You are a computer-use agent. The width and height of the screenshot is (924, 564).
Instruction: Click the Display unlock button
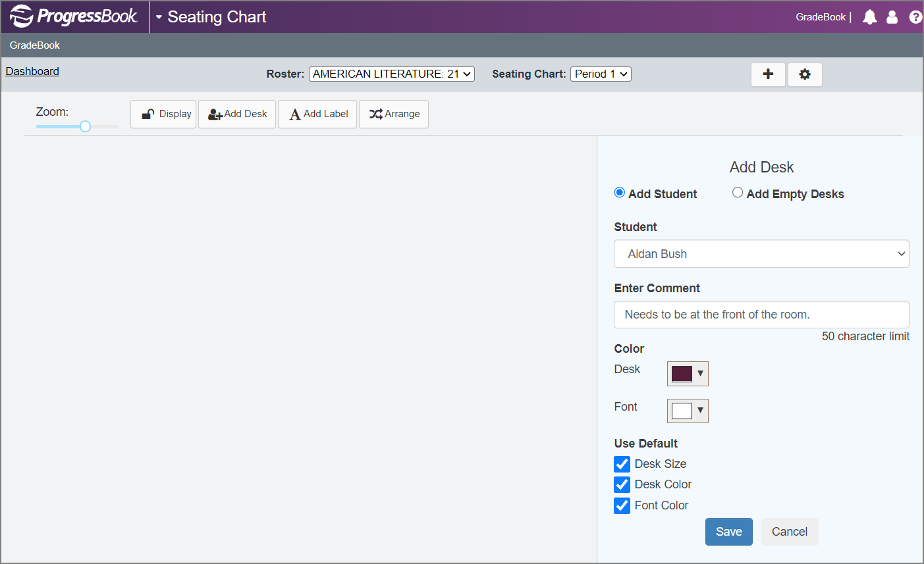(163, 114)
